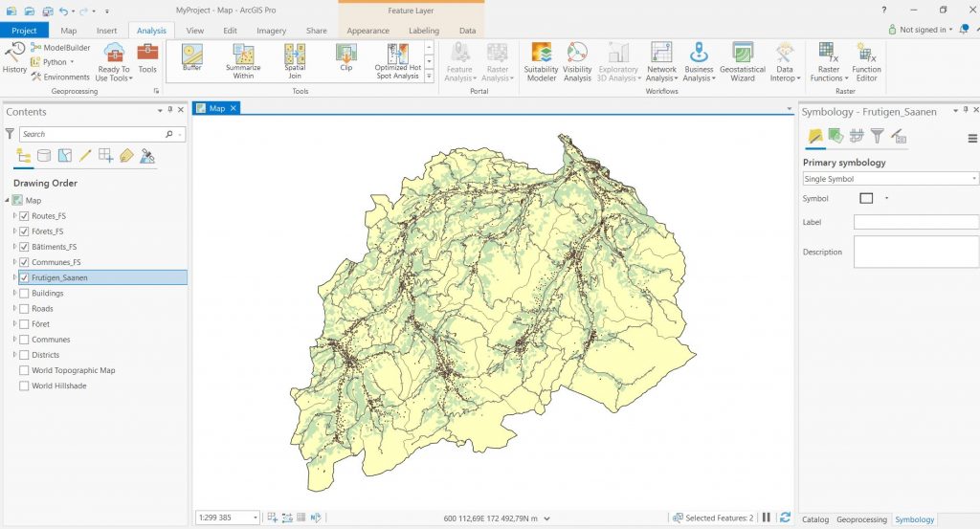Switch to the Insert ribbon tab
The image size is (980, 529).
pos(106,31)
